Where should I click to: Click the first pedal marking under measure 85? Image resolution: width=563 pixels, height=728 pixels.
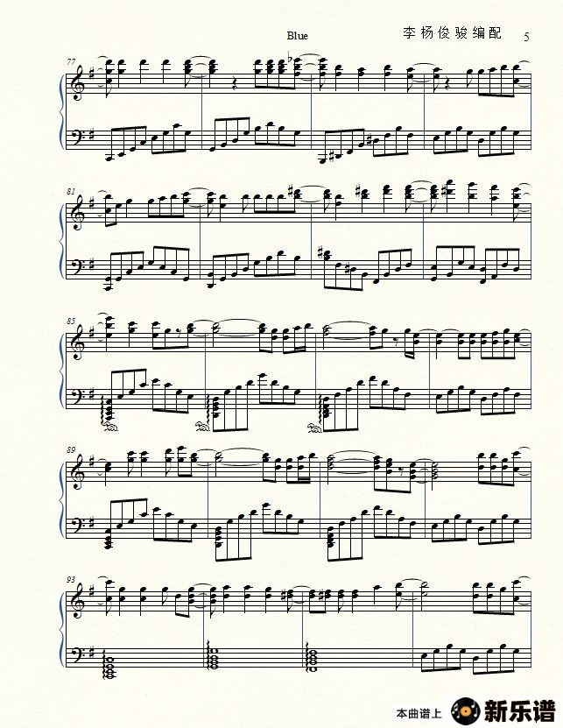tap(111, 427)
